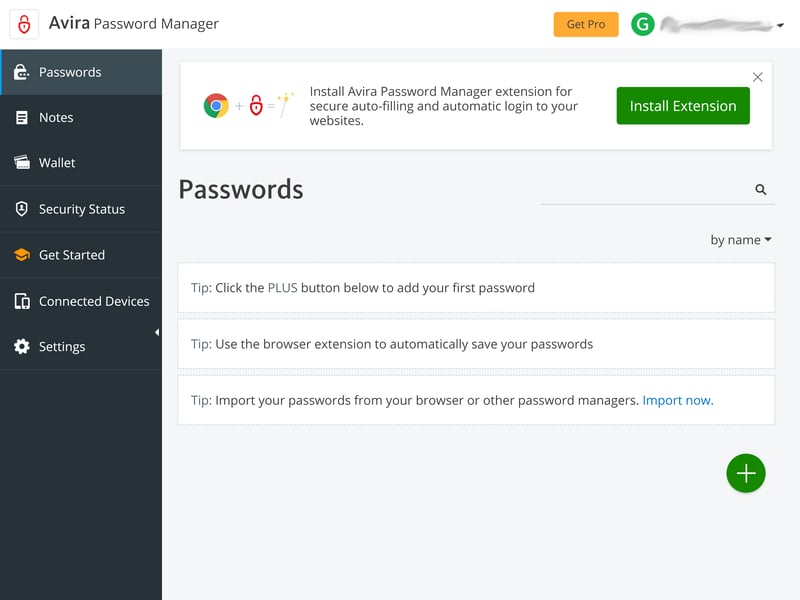This screenshot has height=600, width=800.
Task: Follow the Import now link
Action: (x=678, y=401)
